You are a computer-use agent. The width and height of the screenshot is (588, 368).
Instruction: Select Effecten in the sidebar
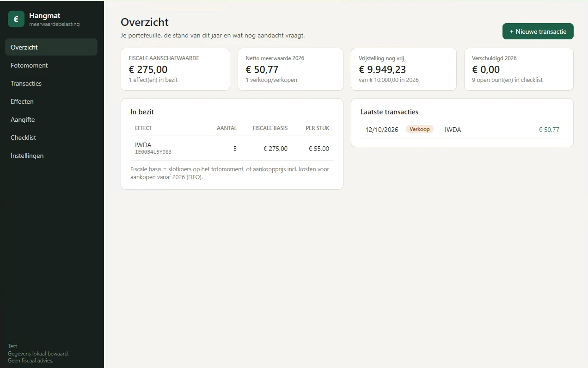(51, 101)
